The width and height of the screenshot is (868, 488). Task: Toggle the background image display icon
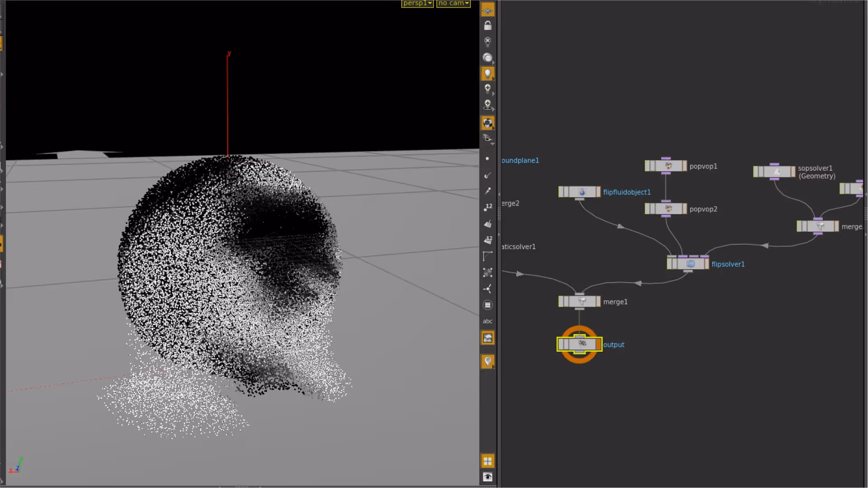(488, 338)
